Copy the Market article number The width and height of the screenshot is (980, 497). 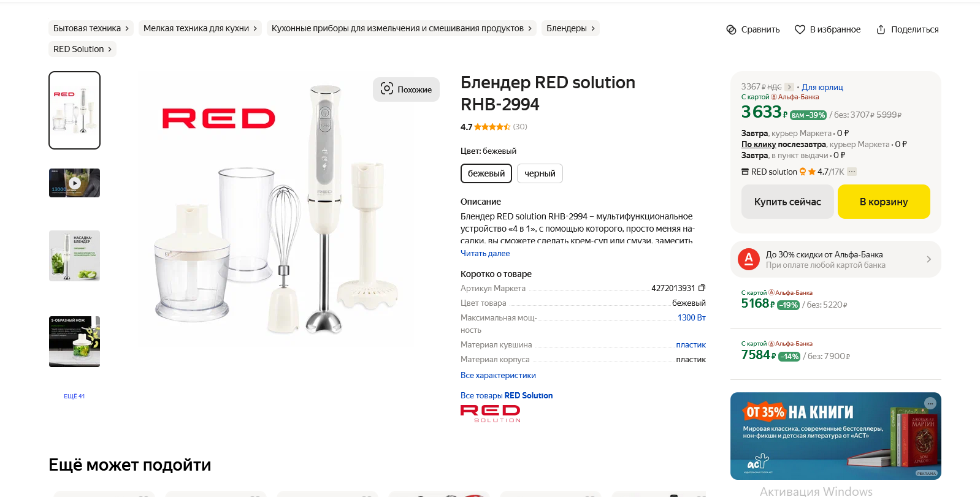click(702, 288)
